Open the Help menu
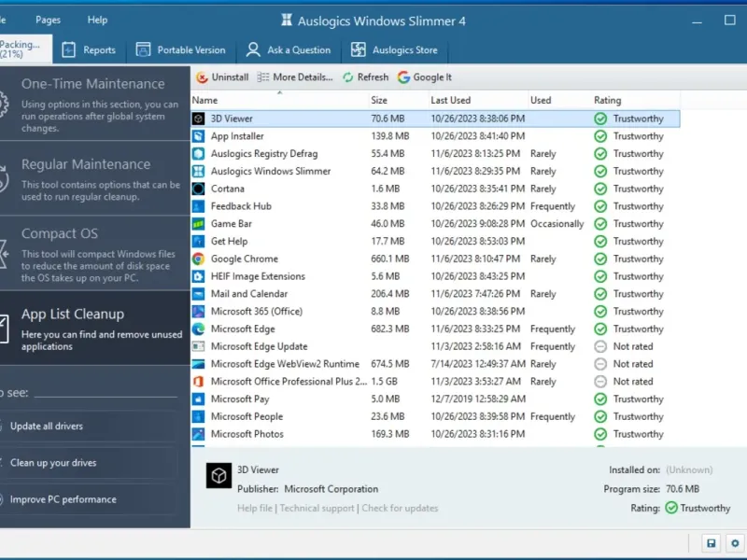 (x=97, y=20)
